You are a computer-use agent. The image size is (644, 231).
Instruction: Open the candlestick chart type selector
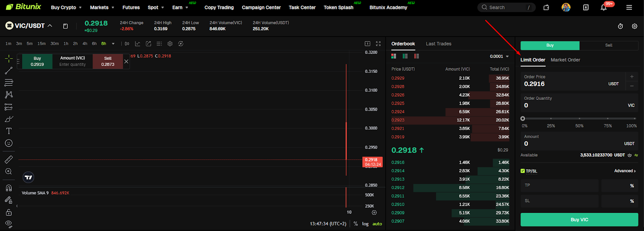point(127,44)
